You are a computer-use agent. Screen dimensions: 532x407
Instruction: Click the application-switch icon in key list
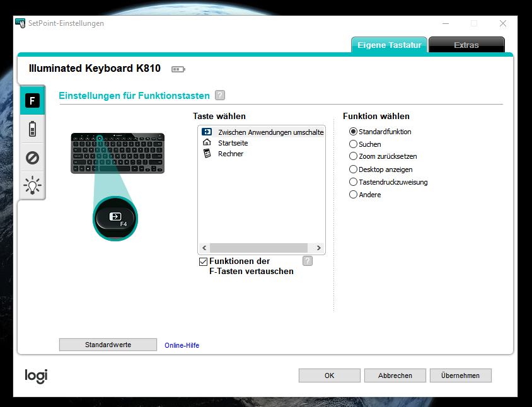[x=207, y=132]
